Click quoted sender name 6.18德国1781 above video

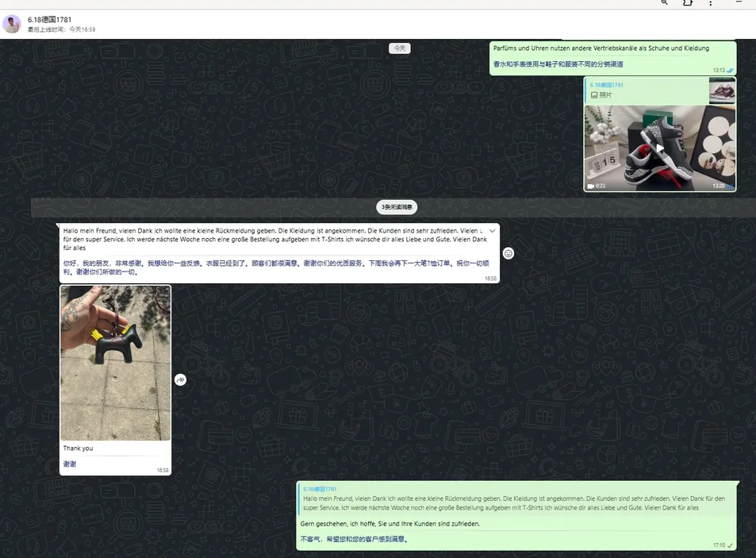click(607, 85)
